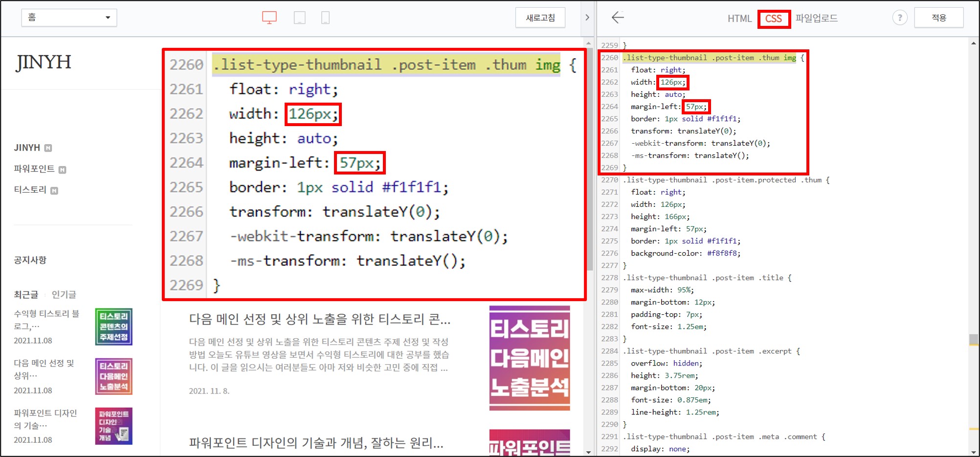Image resolution: width=980 pixels, height=457 pixels.
Task: Open the 티스토리 category link
Action: 30,190
